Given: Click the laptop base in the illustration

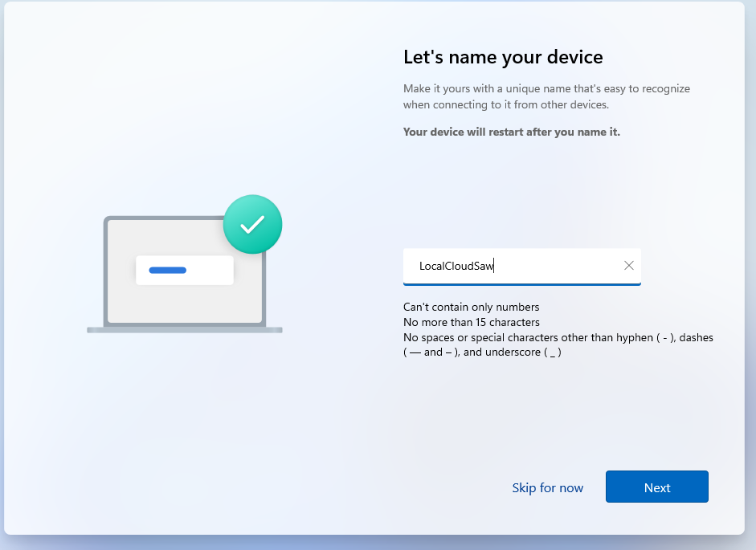Looking at the screenshot, I should click(x=184, y=330).
